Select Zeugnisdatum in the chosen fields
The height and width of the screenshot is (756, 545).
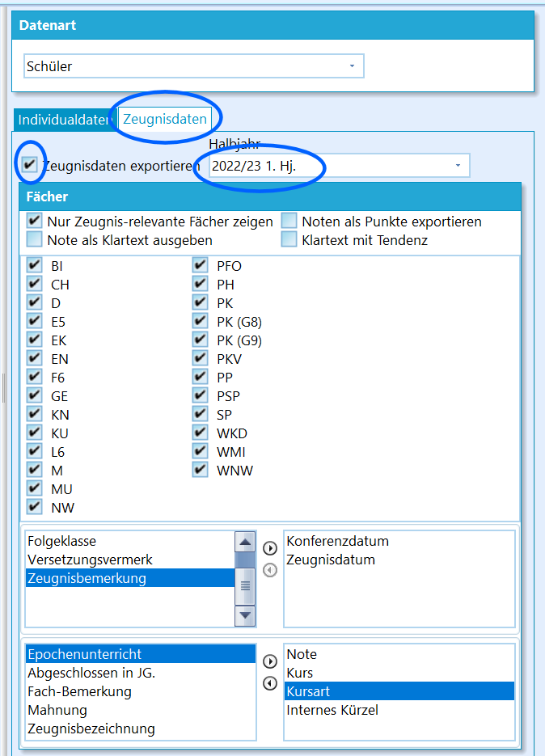click(x=399, y=560)
